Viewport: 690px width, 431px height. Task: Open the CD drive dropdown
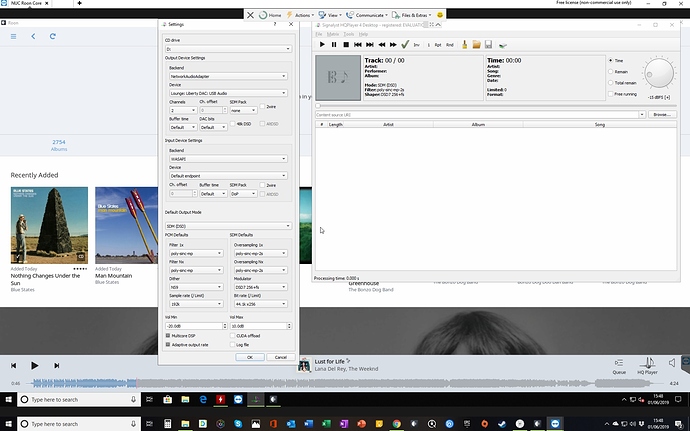tap(228, 49)
